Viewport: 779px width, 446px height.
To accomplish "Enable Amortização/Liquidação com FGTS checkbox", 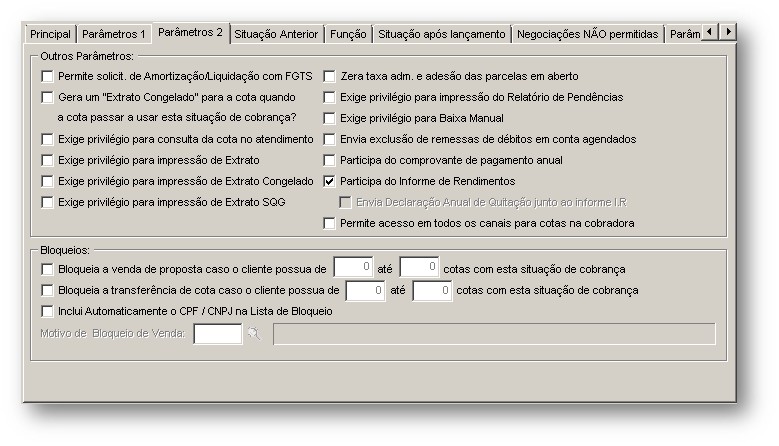I will pos(47,76).
